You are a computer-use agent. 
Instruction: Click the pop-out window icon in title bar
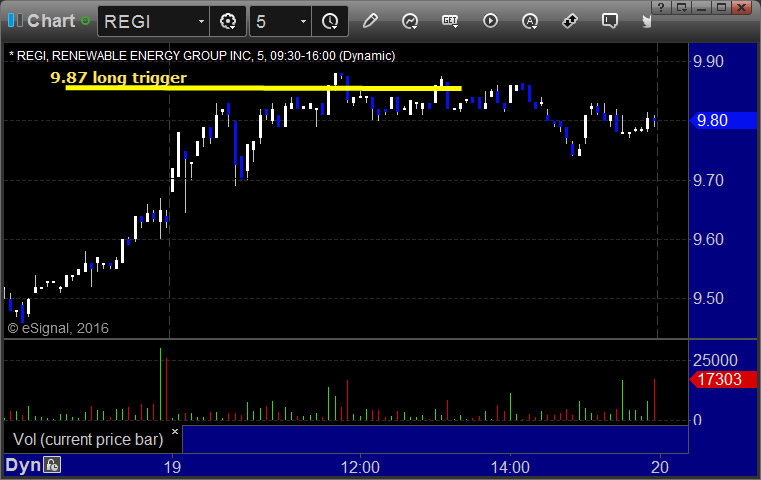681,7
